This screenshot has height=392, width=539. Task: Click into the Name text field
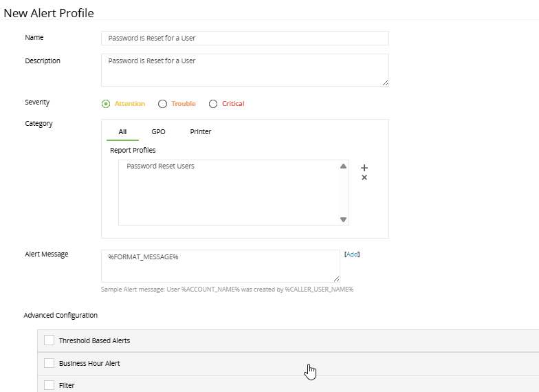[x=245, y=39]
